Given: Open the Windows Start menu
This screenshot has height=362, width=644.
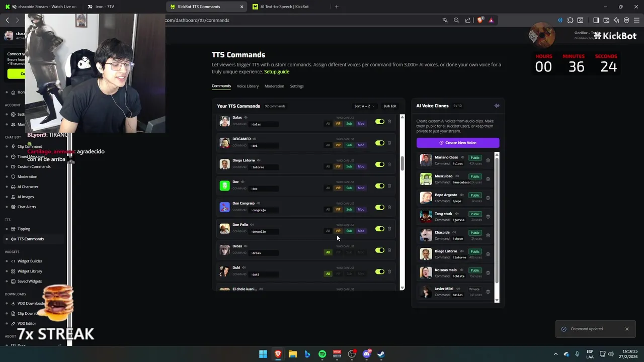Looking at the screenshot, I should (263, 354).
